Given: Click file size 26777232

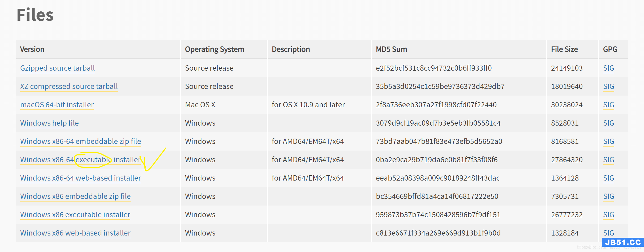Looking at the screenshot, I should pyautogui.click(x=567, y=215).
